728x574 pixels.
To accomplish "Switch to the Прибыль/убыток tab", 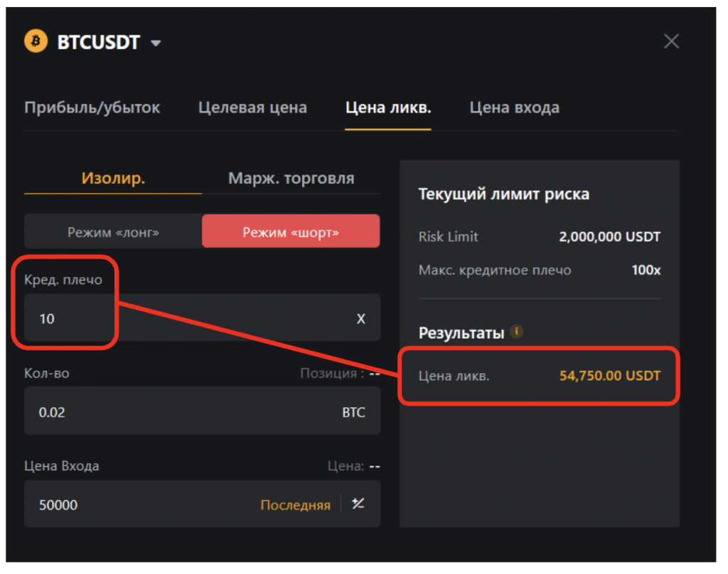I will [x=92, y=108].
